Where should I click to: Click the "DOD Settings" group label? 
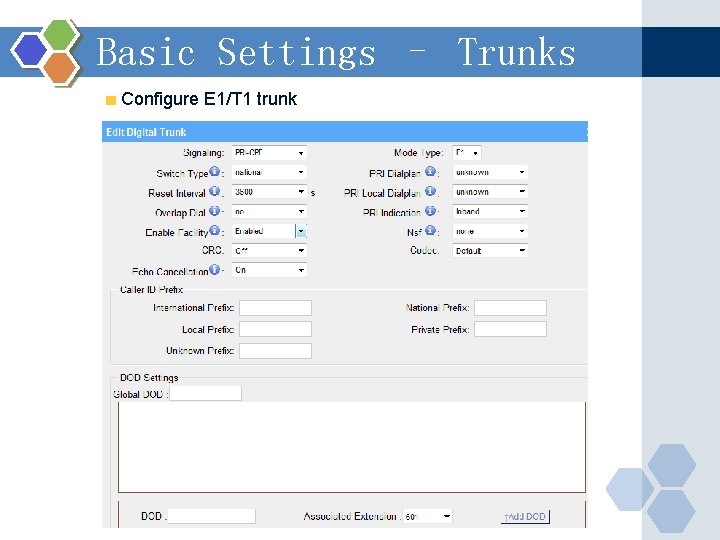pyautogui.click(x=149, y=377)
